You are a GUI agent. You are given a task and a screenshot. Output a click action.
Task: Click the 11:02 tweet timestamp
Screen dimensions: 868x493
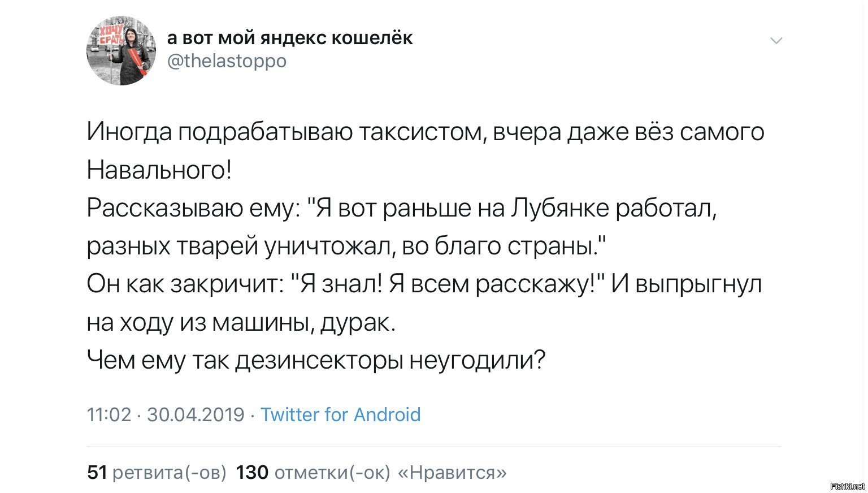point(108,414)
